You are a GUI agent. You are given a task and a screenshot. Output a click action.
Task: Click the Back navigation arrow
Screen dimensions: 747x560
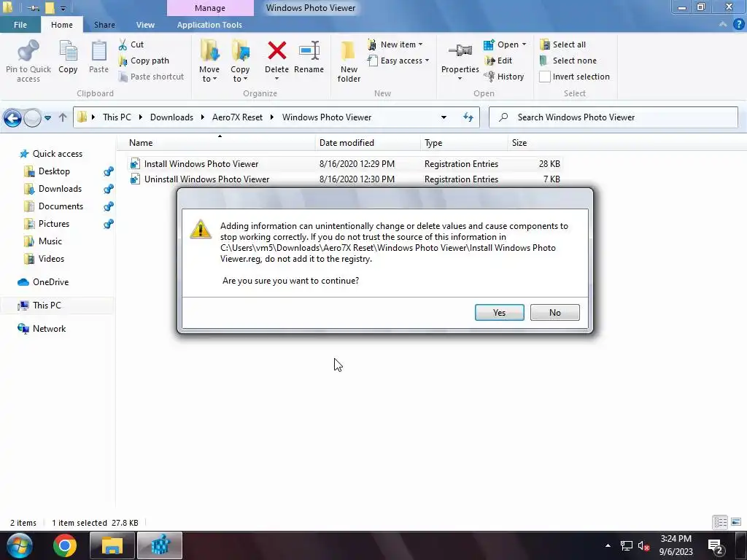(x=13, y=117)
